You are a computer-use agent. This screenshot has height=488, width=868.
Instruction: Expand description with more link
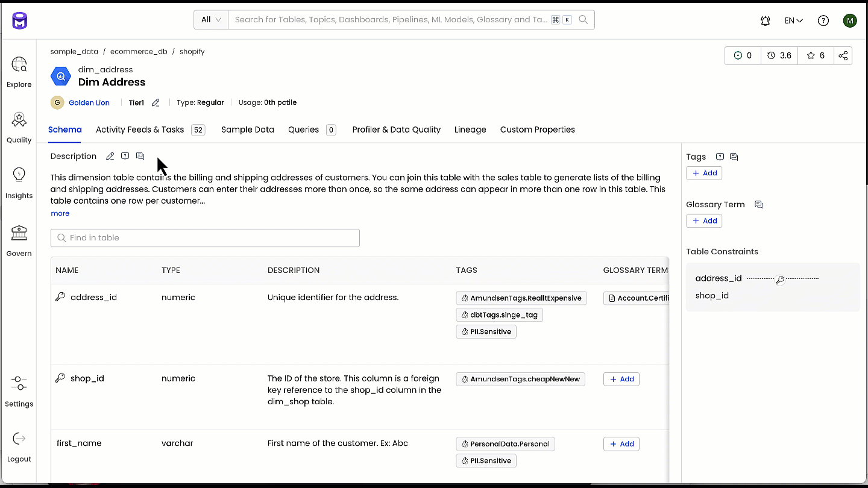click(60, 213)
